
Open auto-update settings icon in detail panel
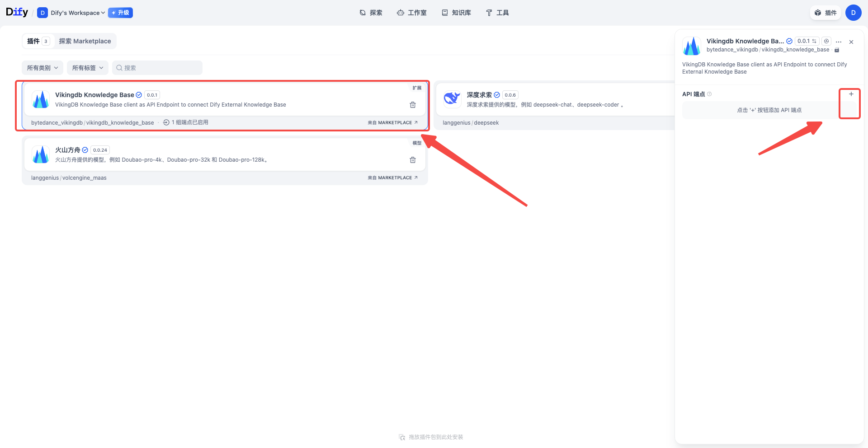[826, 41]
